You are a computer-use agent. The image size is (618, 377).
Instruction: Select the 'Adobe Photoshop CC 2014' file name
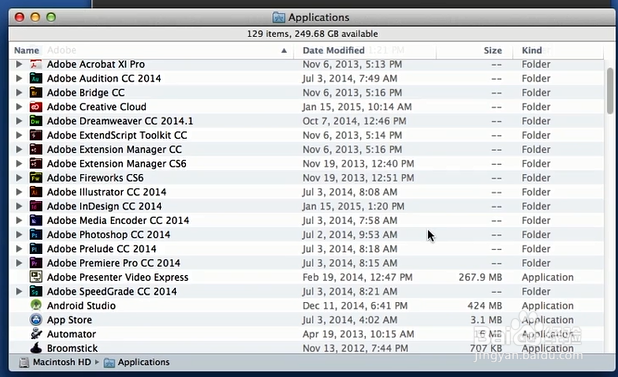coord(108,234)
